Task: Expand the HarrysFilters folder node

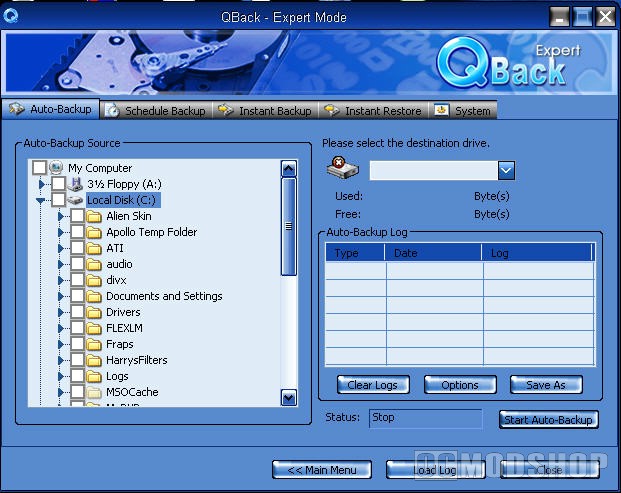Action: pos(61,360)
